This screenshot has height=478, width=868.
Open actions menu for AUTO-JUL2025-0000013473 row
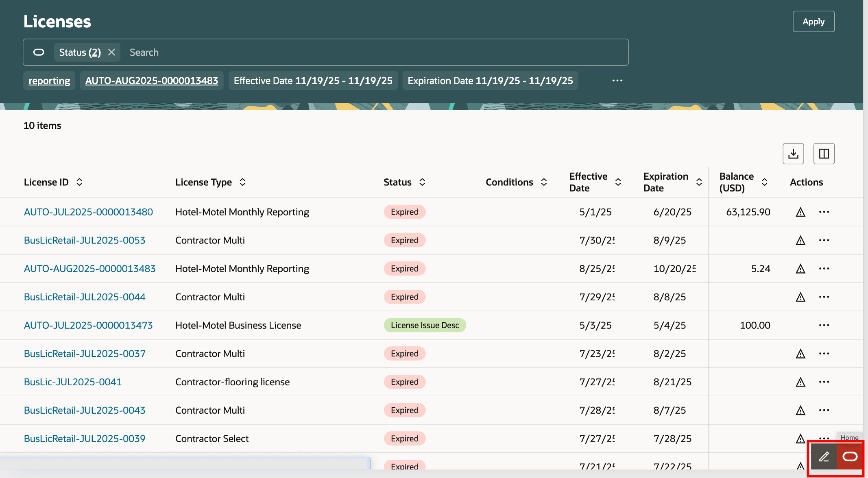coord(824,325)
